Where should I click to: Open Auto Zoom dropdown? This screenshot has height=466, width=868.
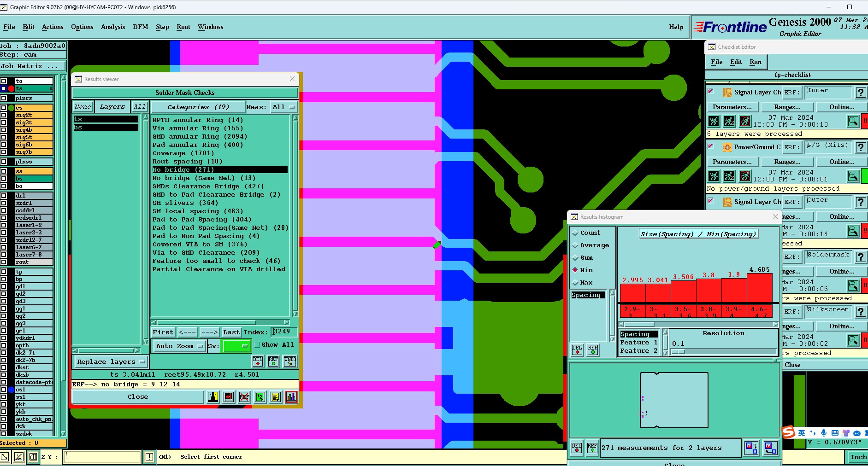click(x=179, y=346)
